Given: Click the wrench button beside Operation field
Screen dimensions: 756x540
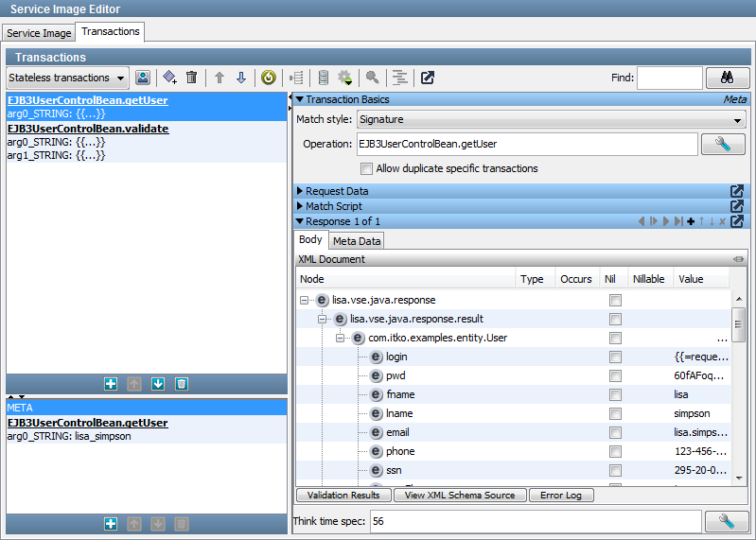Looking at the screenshot, I should point(723,144).
